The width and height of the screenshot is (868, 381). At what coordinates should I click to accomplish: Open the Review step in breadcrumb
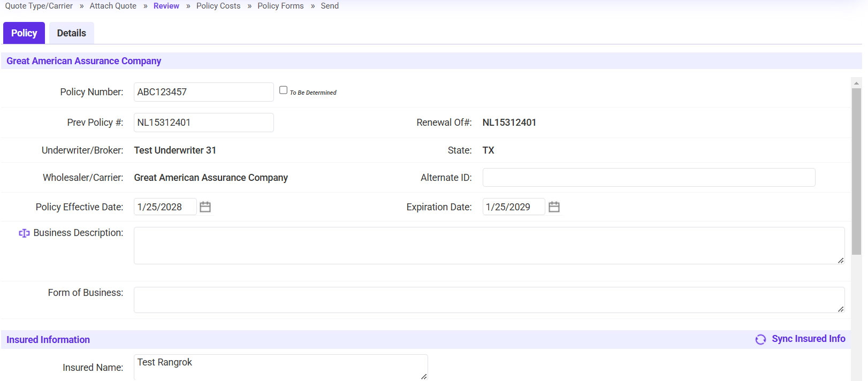(x=166, y=6)
